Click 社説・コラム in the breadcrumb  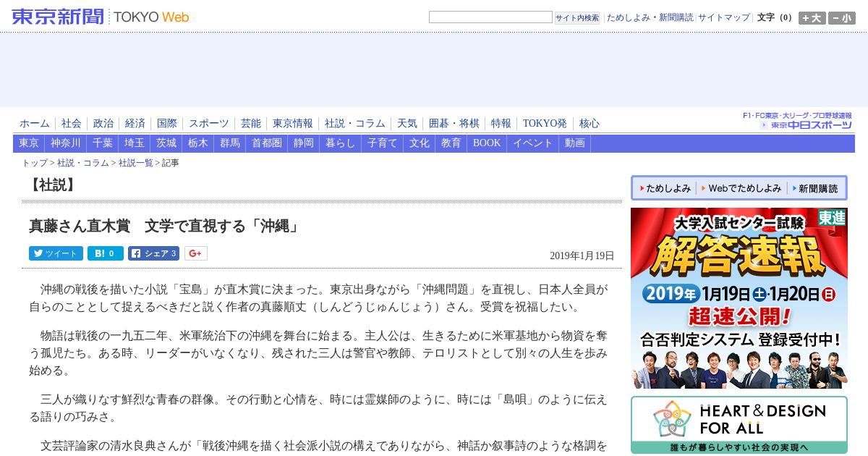(83, 163)
